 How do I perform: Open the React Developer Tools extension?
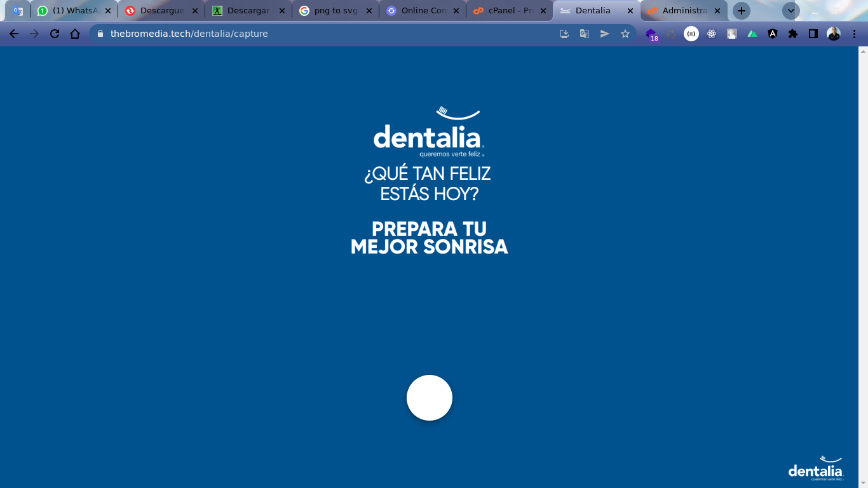(x=712, y=34)
